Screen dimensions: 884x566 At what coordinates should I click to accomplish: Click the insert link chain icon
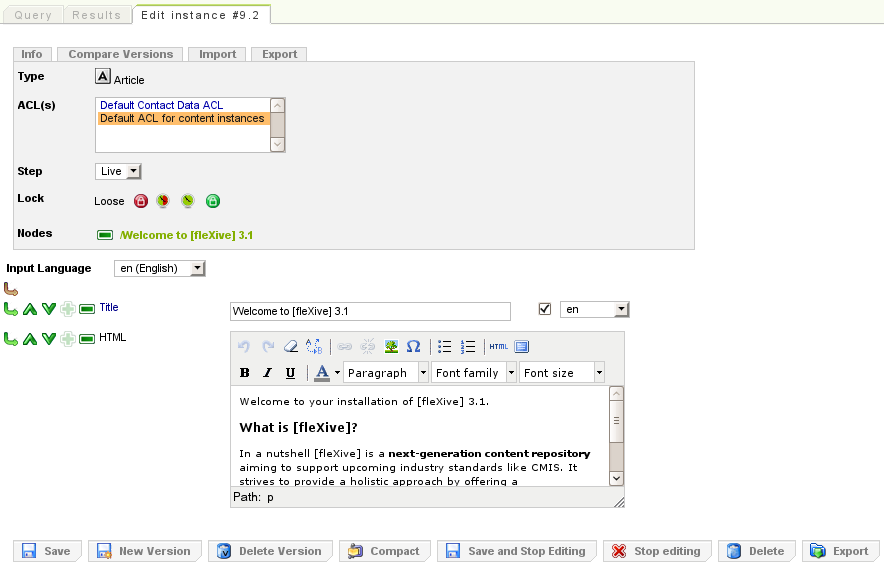click(344, 346)
